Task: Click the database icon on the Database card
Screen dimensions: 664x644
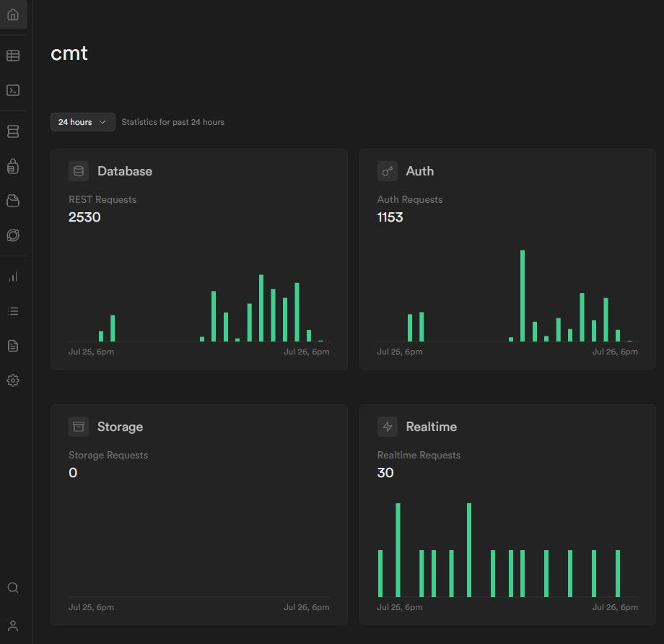Action: click(x=79, y=171)
